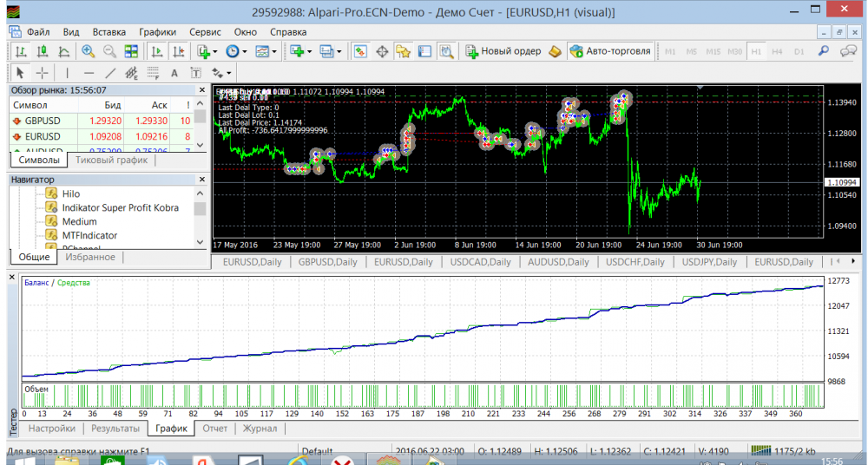The image size is (868, 465).
Task: Zoom out of the chart
Action: click(x=109, y=51)
